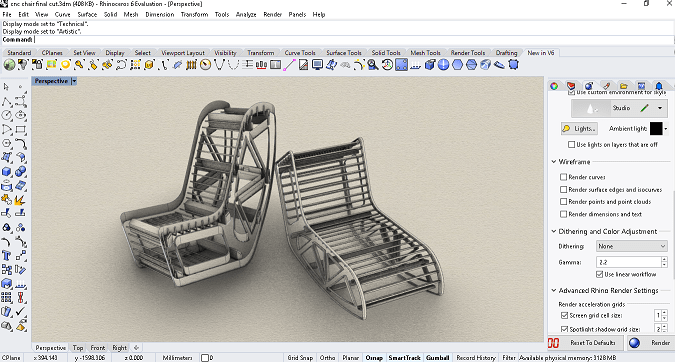Edit Studio environment with green pencil icon
The height and width of the screenshot is (362, 675).
[644, 108]
